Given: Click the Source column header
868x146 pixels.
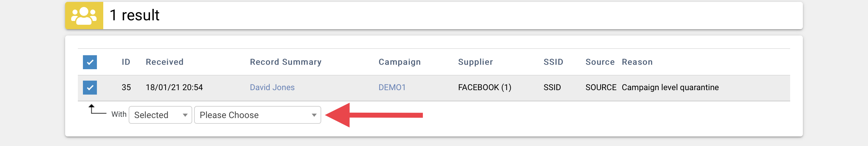Looking at the screenshot, I should [600, 62].
